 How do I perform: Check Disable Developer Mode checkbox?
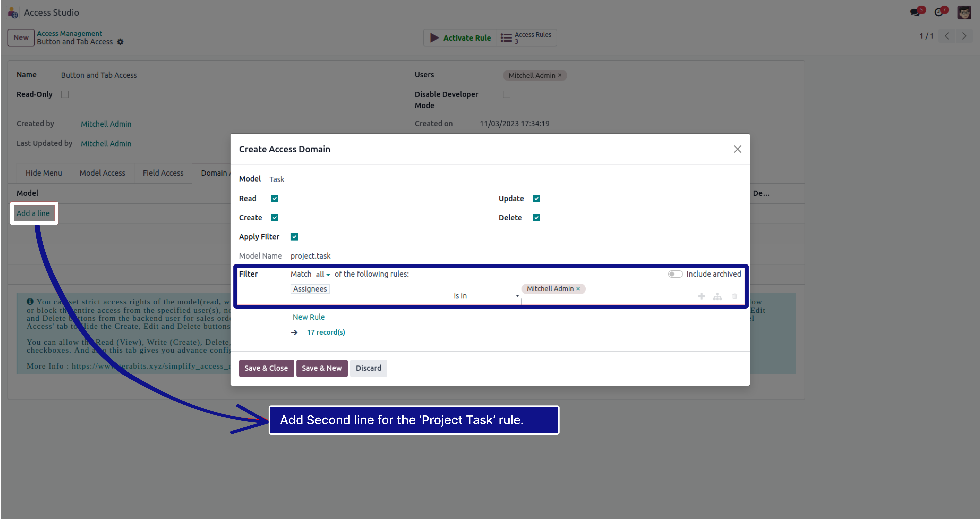(x=506, y=94)
